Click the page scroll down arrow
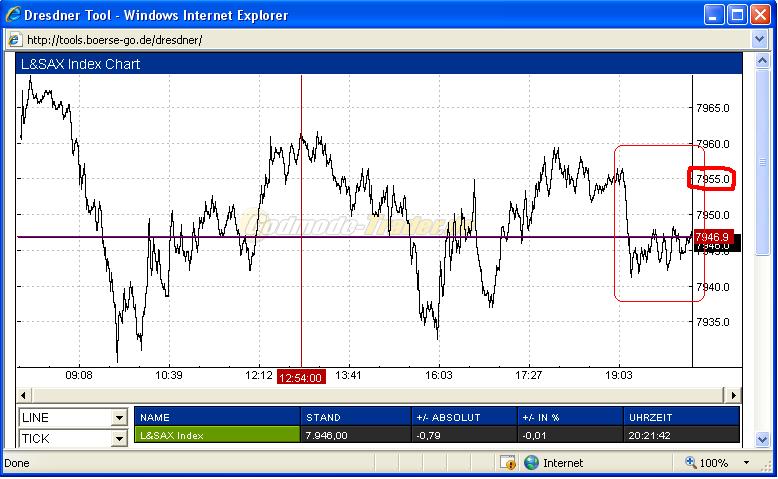This screenshot has height=479, width=778. [762, 439]
